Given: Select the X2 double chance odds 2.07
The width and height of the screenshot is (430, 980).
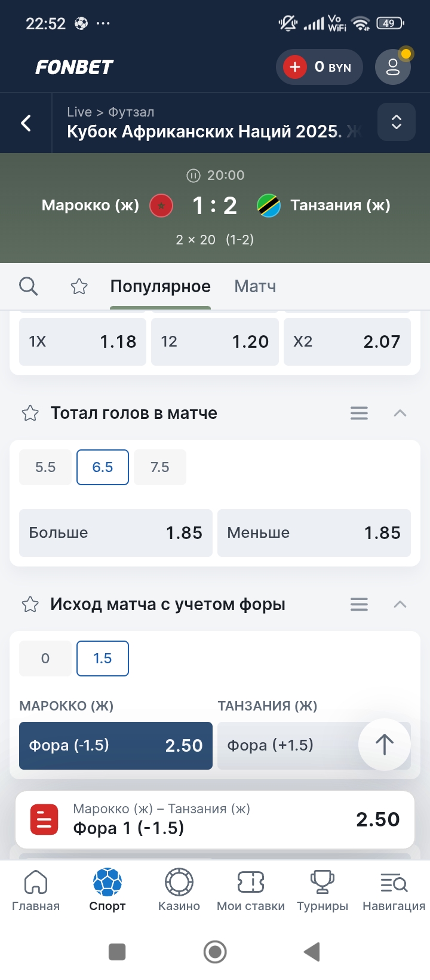Looking at the screenshot, I should pyautogui.click(x=347, y=341).
